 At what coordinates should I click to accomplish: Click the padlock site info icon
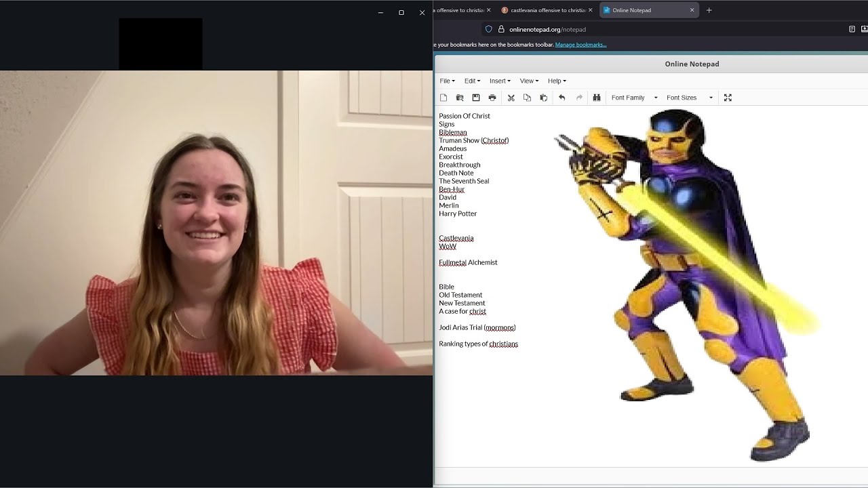click(x=501, y=29)
